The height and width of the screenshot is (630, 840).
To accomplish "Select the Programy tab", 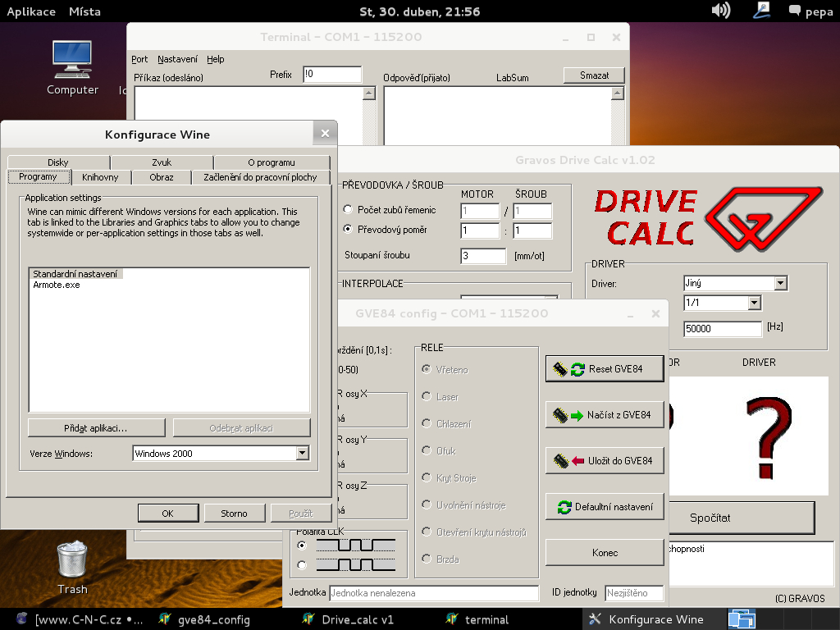I will 38,177.
